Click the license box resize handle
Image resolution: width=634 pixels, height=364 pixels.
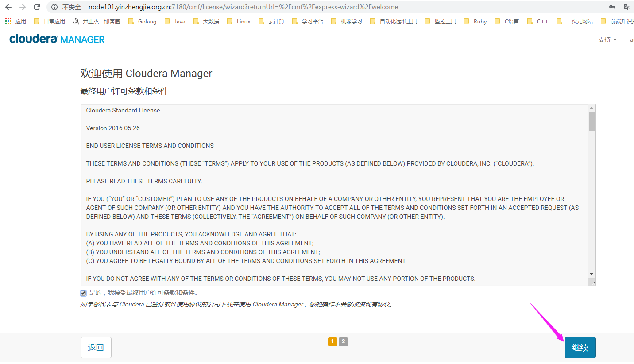point(592,282)
